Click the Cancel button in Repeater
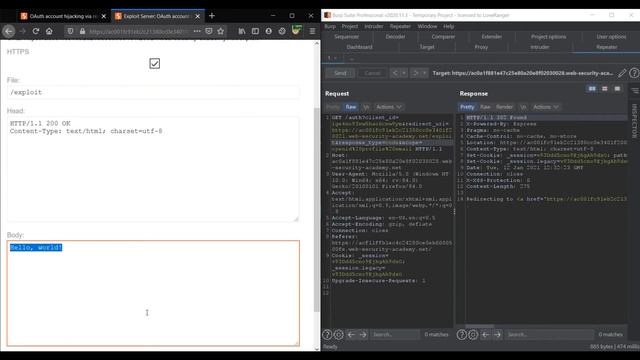This screenshot has width=640, height=360. pyautogui.click(x=372, y=73)
